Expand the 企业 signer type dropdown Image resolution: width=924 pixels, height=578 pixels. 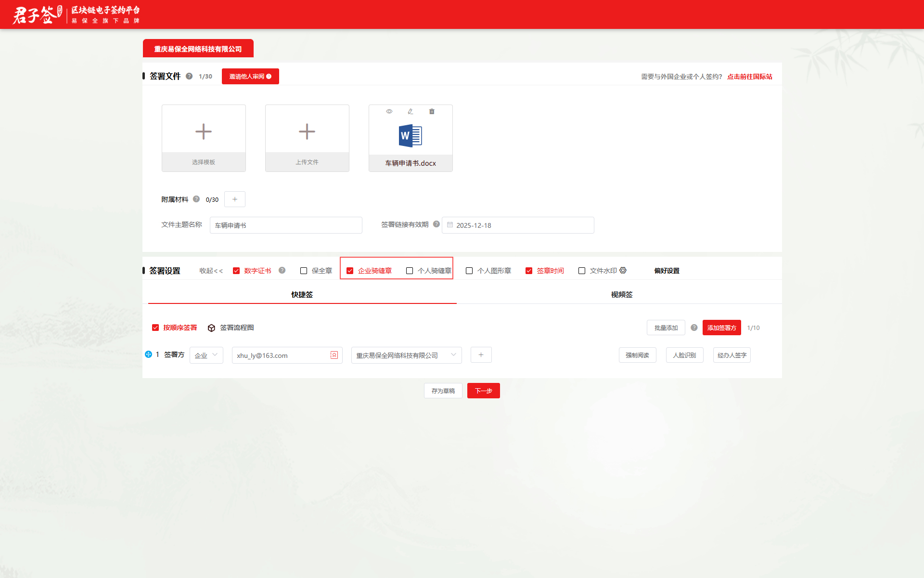[206, 355]
